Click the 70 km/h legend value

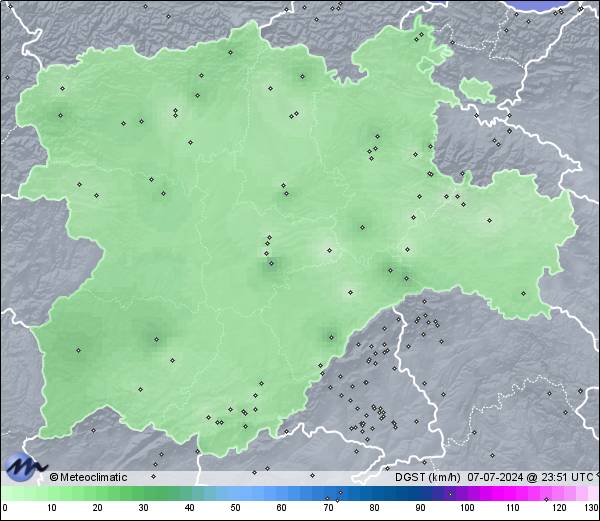tap(328, 508)
